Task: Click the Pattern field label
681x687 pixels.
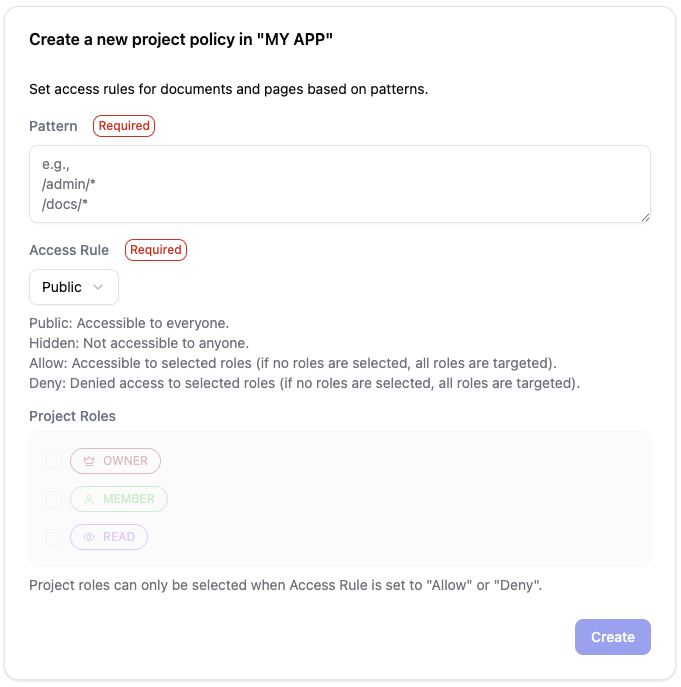Action: pos(53,127)
